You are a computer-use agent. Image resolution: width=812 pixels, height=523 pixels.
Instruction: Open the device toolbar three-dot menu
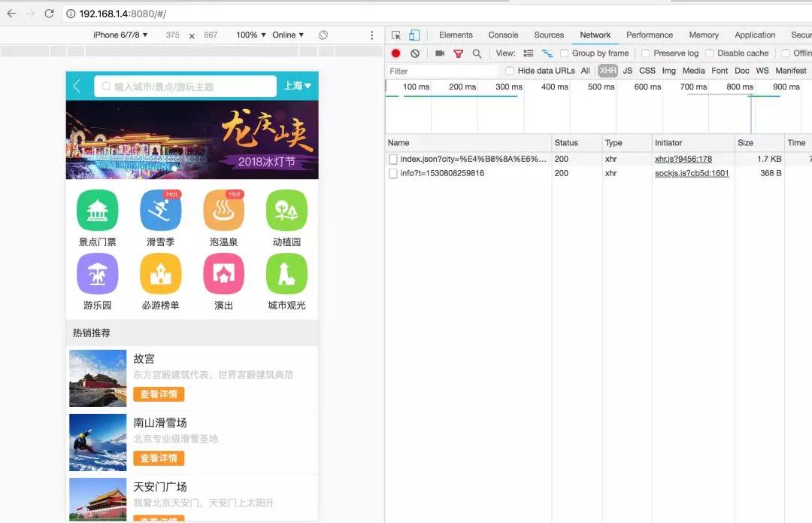[x=372, y=35]
